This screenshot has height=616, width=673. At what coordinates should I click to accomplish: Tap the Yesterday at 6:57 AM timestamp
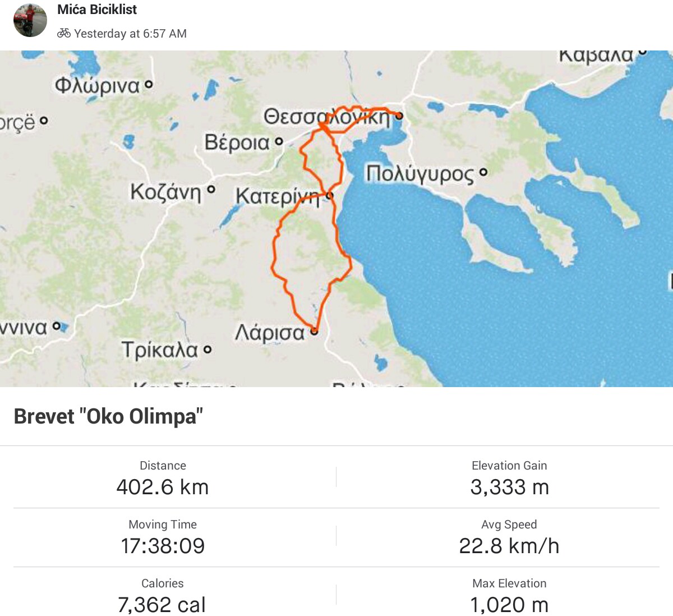pyautogui.click(x=130, y=34)
